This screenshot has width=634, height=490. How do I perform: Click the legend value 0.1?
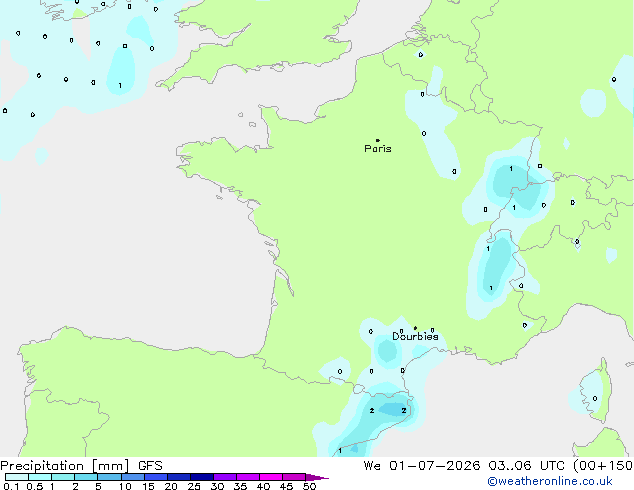(11, 486)
